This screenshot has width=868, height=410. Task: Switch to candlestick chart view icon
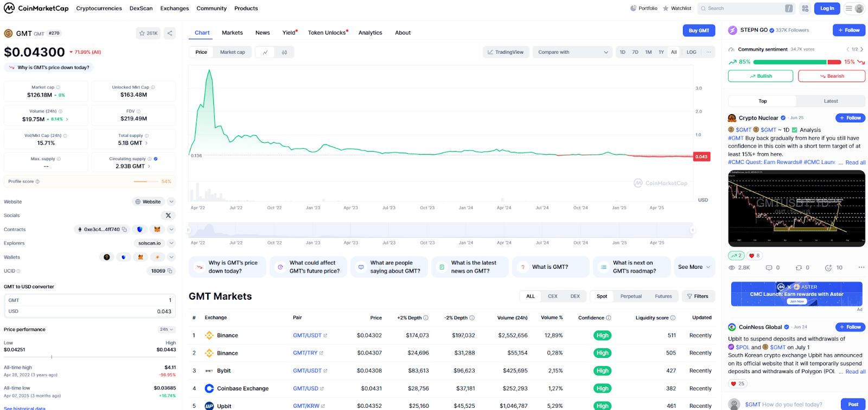click(x=284, y=52)
